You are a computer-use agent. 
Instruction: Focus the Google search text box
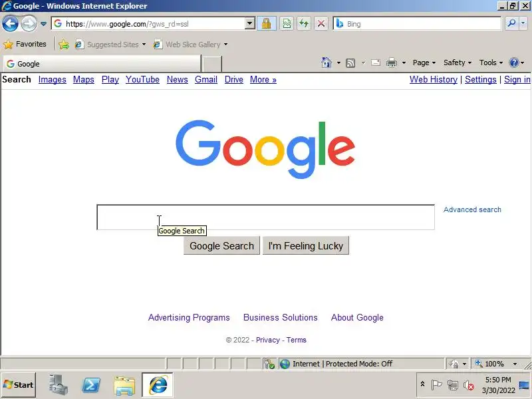[x=265, y=217]
